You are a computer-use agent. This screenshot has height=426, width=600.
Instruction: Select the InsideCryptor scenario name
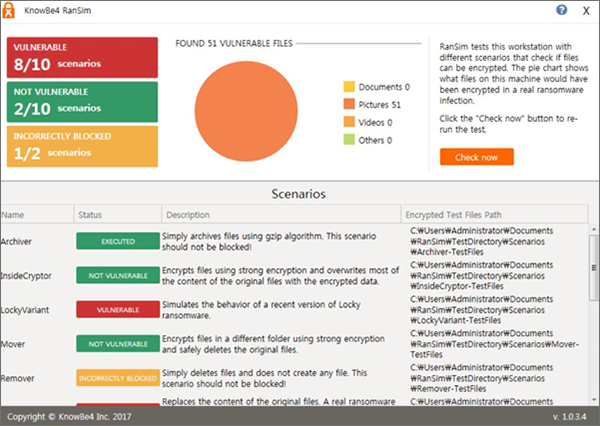coord(26,276)
